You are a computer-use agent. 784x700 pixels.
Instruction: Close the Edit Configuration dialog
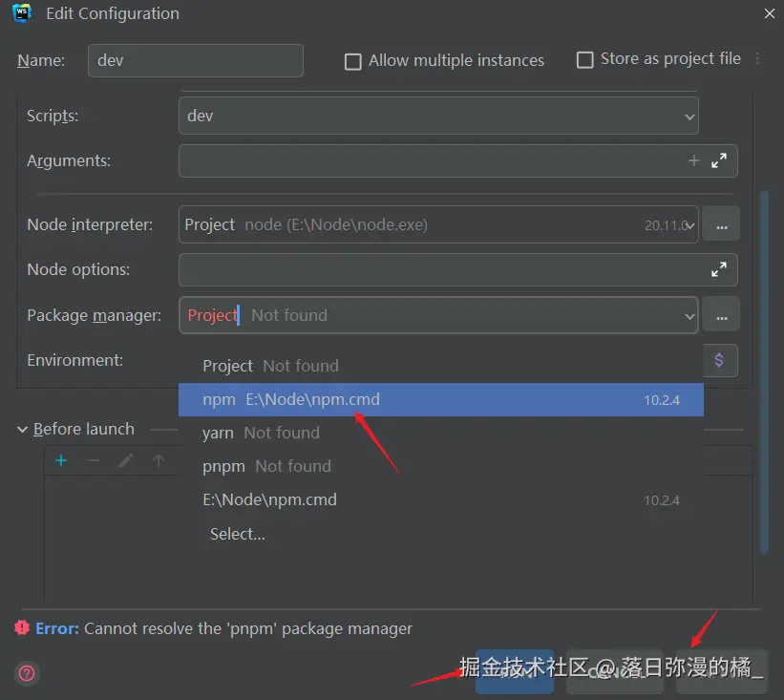click(769, 13)
